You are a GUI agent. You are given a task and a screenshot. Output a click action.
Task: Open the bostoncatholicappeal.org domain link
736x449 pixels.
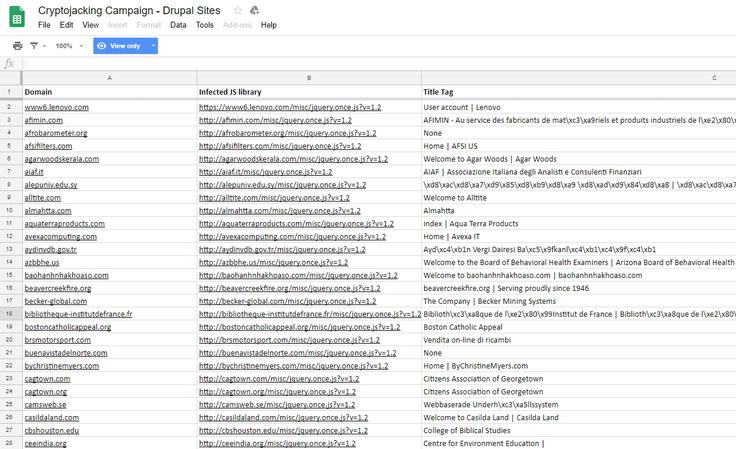coord(68,327)
